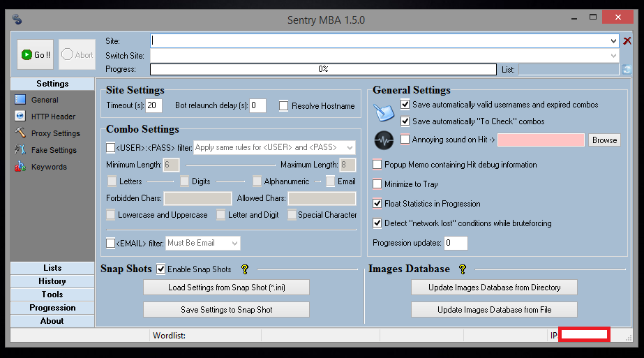Click Update Images Database from Directory
Image resolution: width=644 pixels, height=358 pixels.
494,288
